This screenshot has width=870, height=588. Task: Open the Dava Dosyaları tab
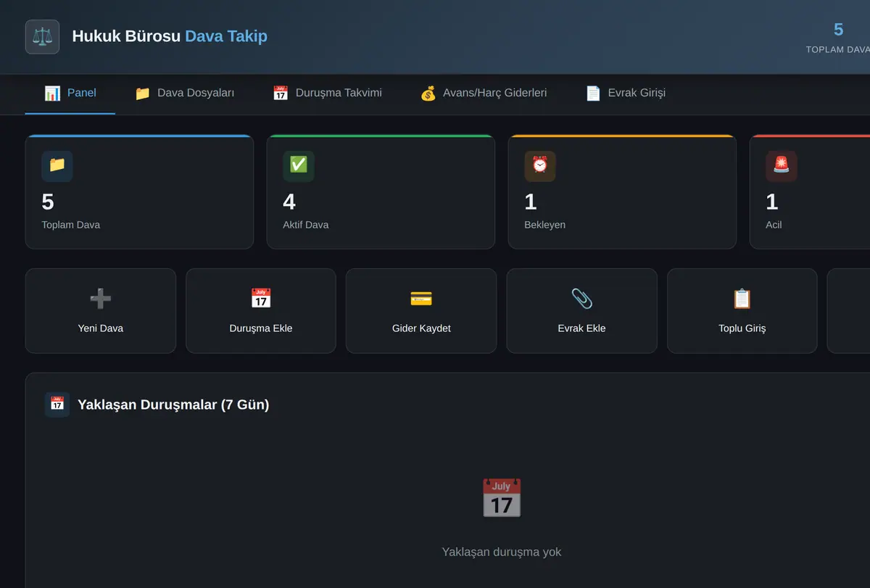(x=184, y=93)
